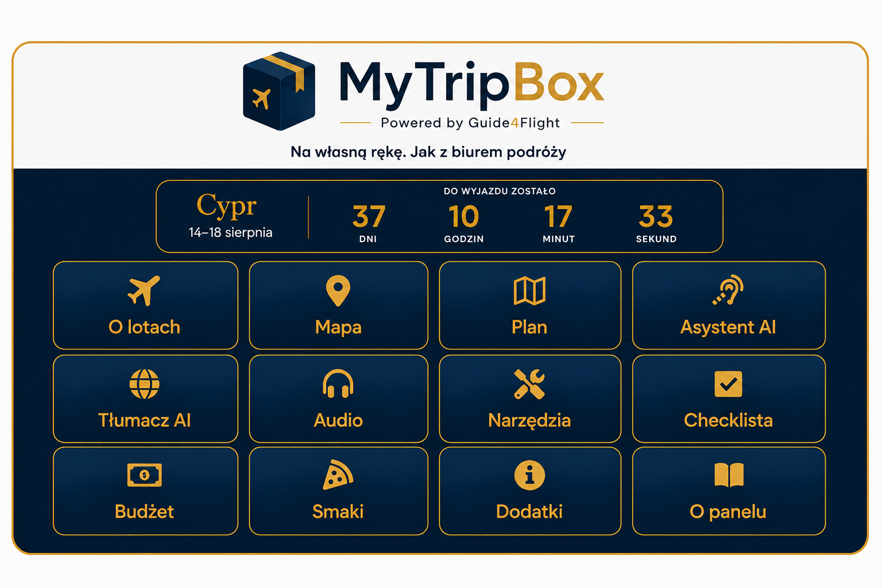Click the MyTripBox title text
882x588 pixels.
(x=471, y=84)
